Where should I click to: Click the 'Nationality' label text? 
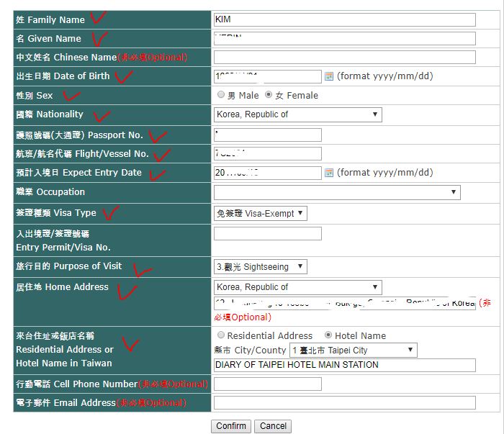pos(60,114)
